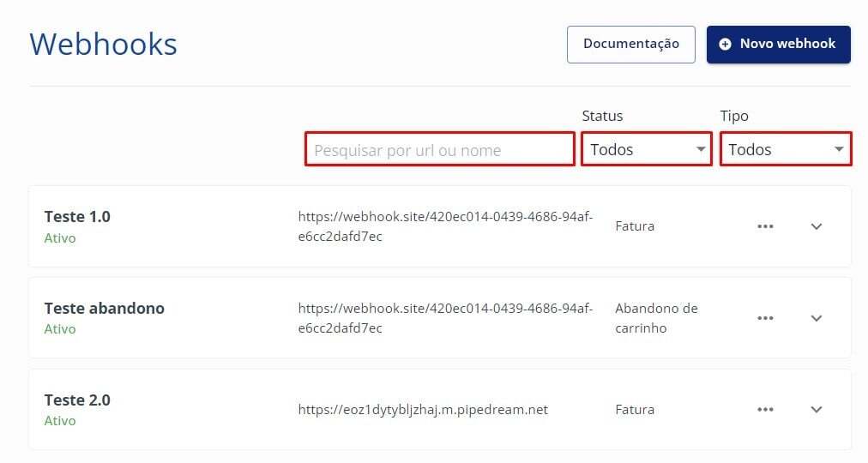The height and width of the screenshot is (463, 868).
Task: Click the Documentação button
Action: pos(630,44)
